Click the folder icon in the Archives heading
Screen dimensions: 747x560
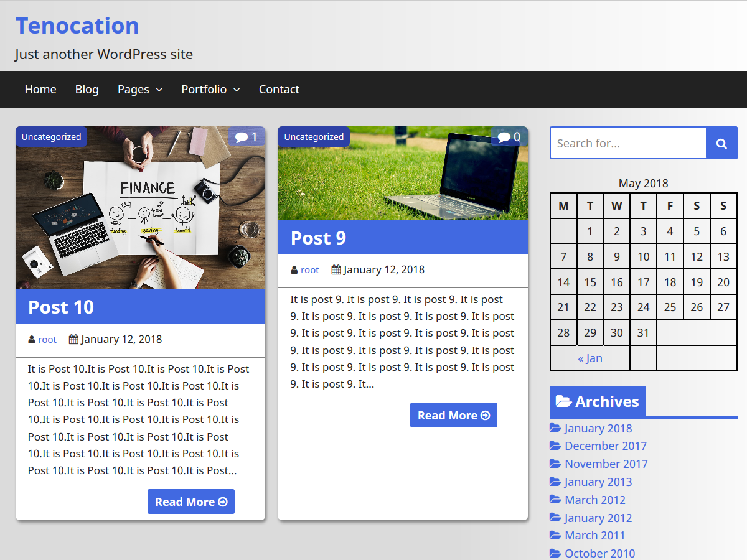click(564, 401)
